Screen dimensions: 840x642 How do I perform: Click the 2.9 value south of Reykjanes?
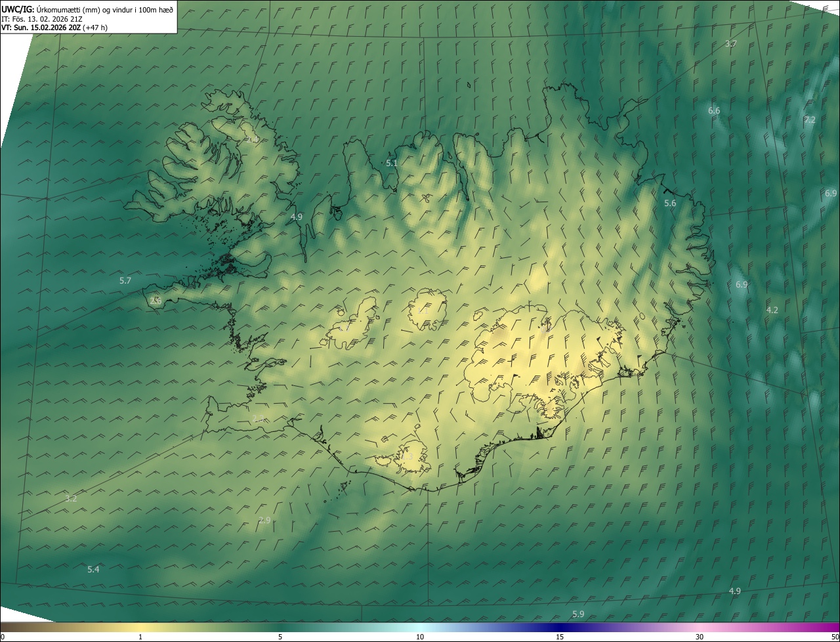pyautogui.click(x=264, y=520)
